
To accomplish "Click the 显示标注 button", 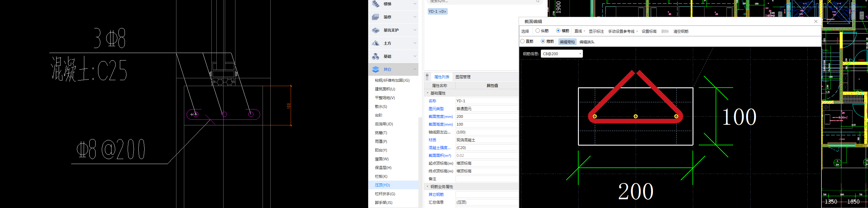I will point(596,31).
